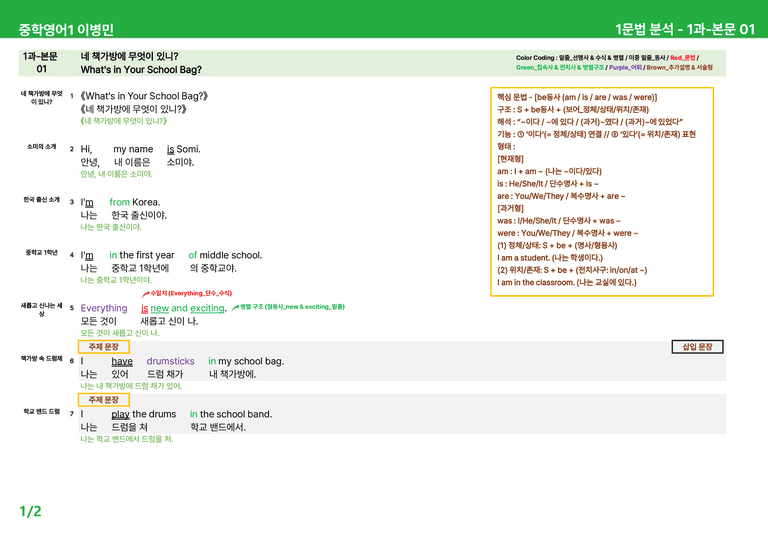Click the line 'are : You/We/They / 복수명사 + are ~'
Screen dimensions: 768x543
coord(561,196)
